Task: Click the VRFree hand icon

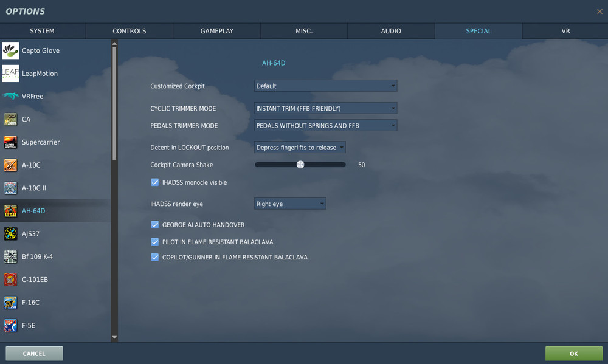Action: [10, 96]
